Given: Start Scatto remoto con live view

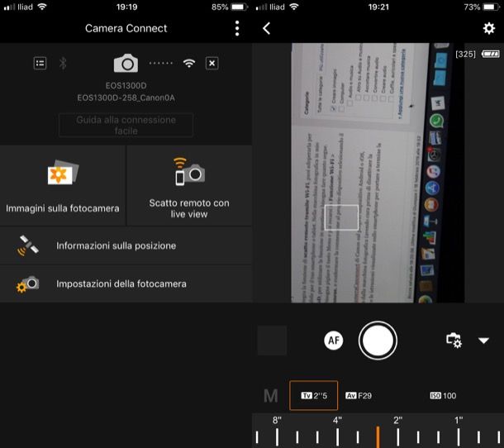Looking at the screenshot, I should click(x=189, y=186).
